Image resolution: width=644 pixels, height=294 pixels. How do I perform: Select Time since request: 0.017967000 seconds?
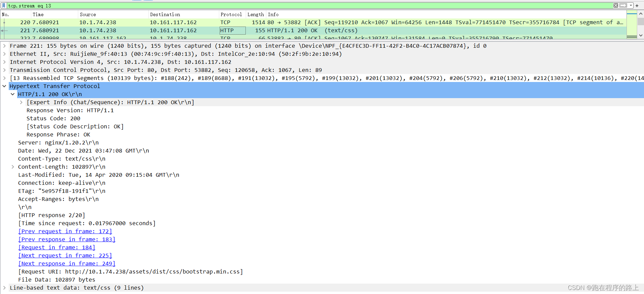coord(87,223)
